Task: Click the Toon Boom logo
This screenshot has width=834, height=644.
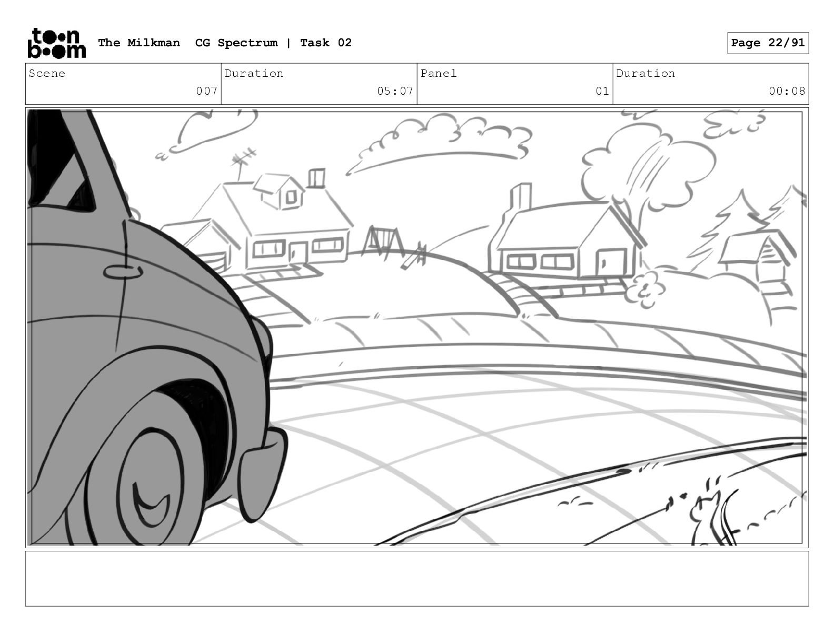Action: (x=56, y=43)
